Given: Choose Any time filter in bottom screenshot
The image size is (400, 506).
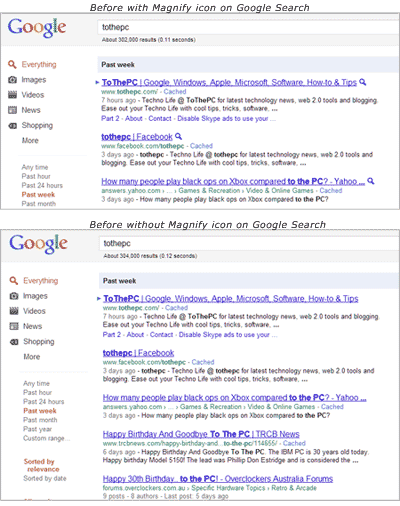Looking at the screenshot, I should 36,383.
